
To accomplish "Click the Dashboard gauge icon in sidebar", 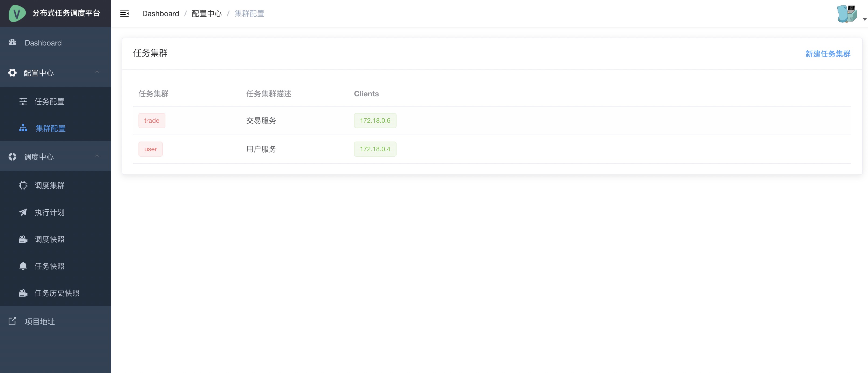I will tap(12, 43).
